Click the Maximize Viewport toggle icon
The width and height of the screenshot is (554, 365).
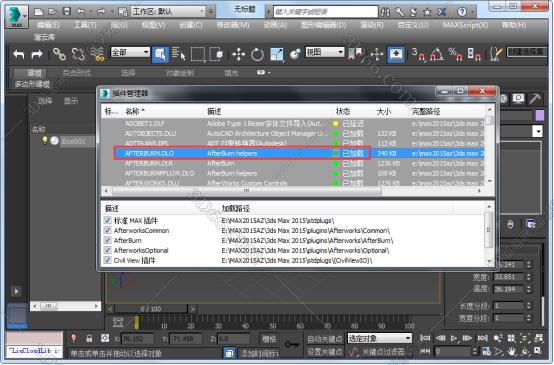tap(538, 351)
